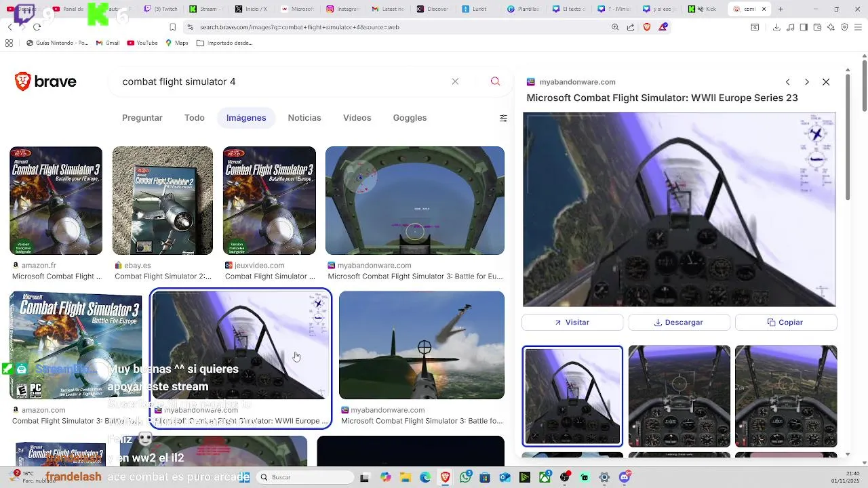Open File Explorer from the taskbar
The height and width of the screenshot is (488, 868).
[x=406, y=477]
